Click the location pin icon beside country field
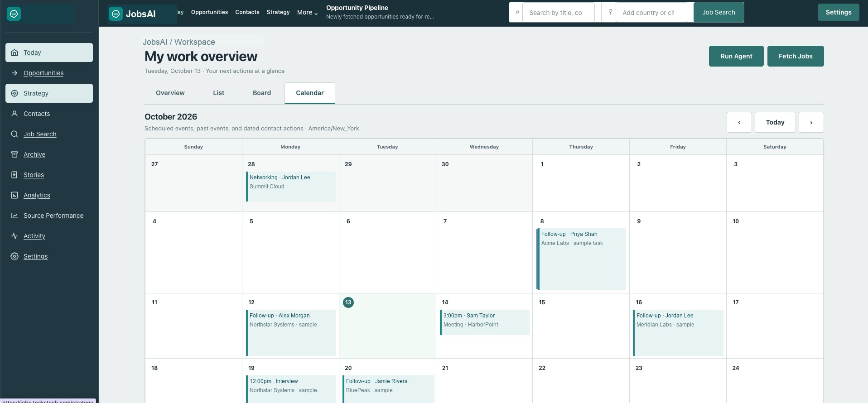Viewport: 868px width, 403px height. click(x=610, y=12)
